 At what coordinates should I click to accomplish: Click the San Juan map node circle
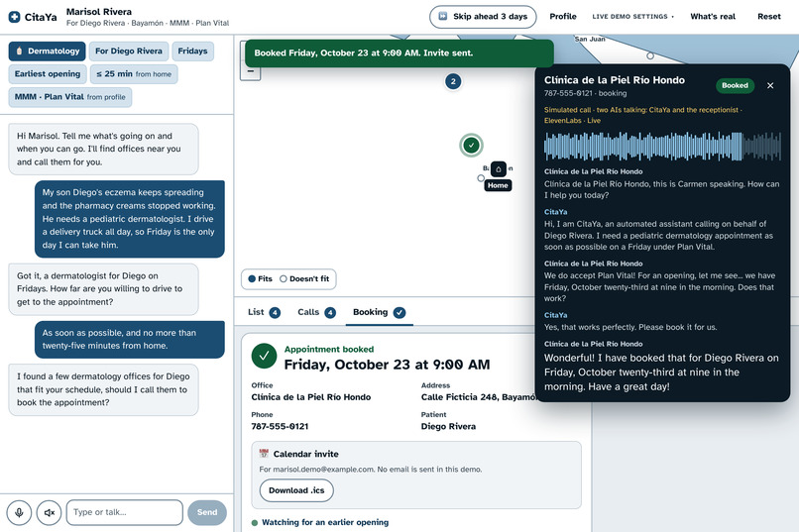click(x=650, y=55)
